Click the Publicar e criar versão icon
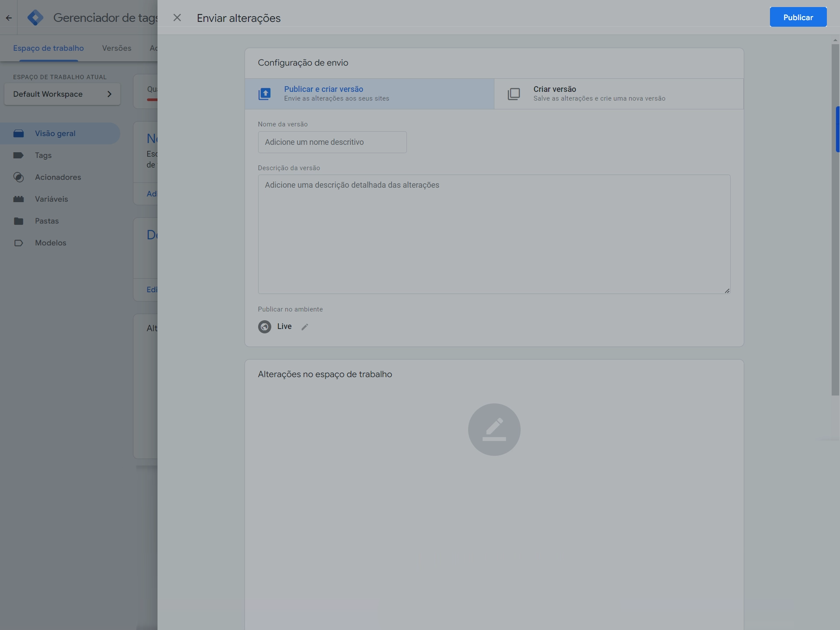 265,94
